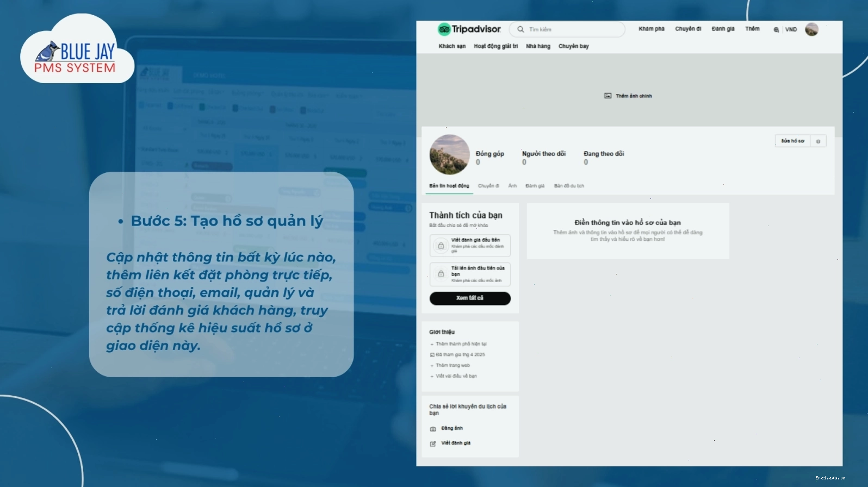This screenshot has height=487, width=868.
Task: Click the Thêm ảnh chính link text
Action: pyautogui.click(x=634, y=96)
